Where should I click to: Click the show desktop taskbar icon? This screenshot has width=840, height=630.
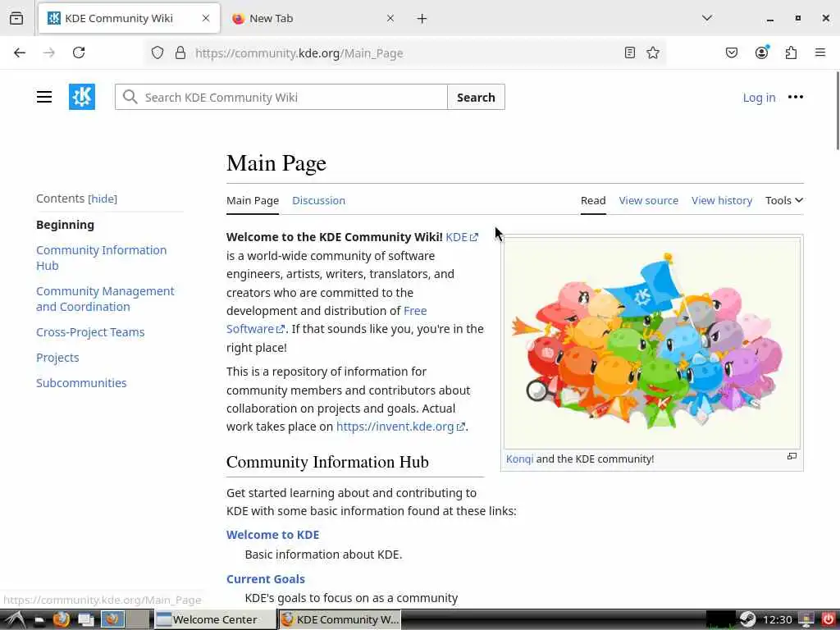click(85, 620)
